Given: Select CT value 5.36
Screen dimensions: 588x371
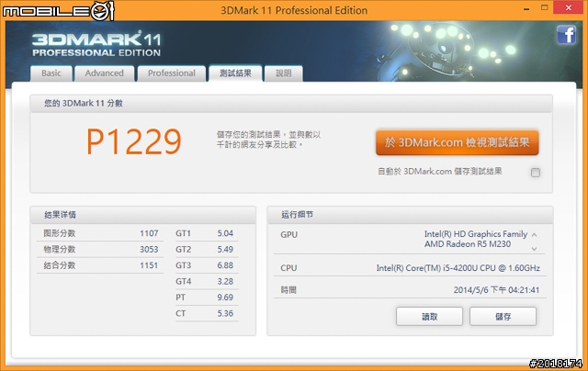Looking at the screenshot, I should 225,314.
